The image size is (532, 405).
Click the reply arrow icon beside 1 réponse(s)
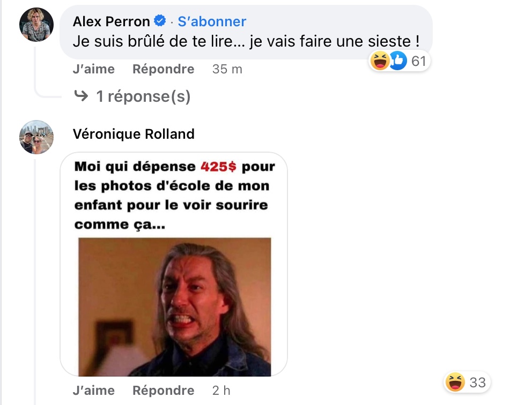click(x=81, y=96)
